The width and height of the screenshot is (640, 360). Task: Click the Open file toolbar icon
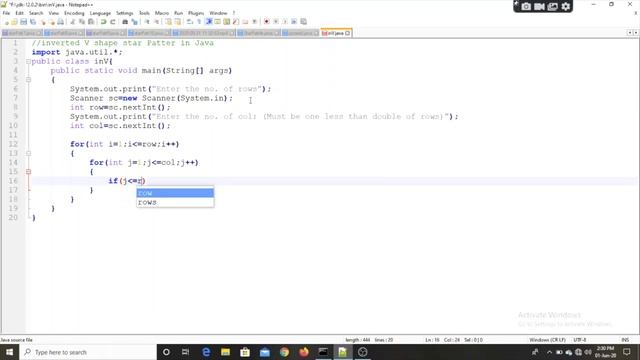pyautogui.click(x=15, y=22)
